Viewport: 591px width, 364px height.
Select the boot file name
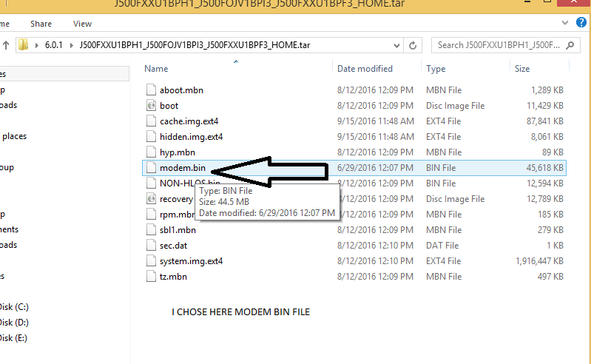pyautogui.click(x=169, y=106)
